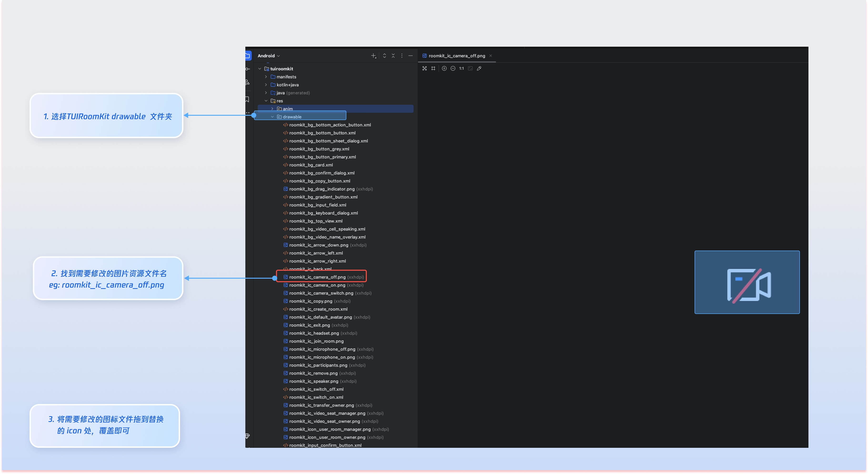Hide the project tool window
This screenshot has width=868, height=474.
(410, 56)
